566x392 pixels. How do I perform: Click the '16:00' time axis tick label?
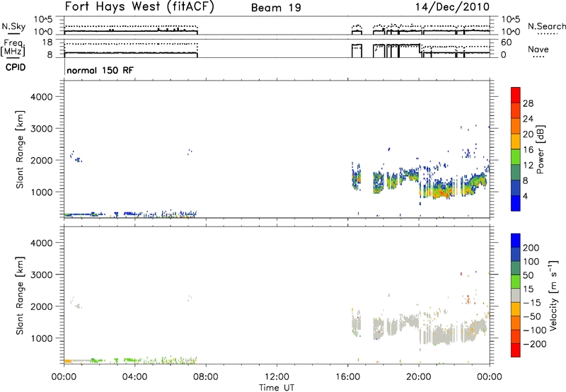click(347, 377)
